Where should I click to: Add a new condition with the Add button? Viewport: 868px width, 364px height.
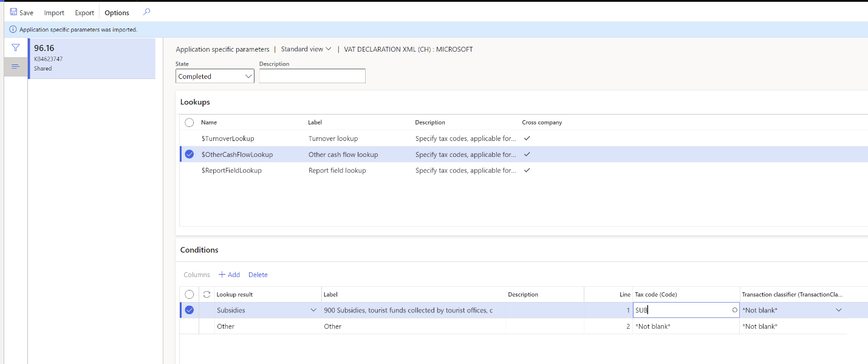click(x=230, y=275)
